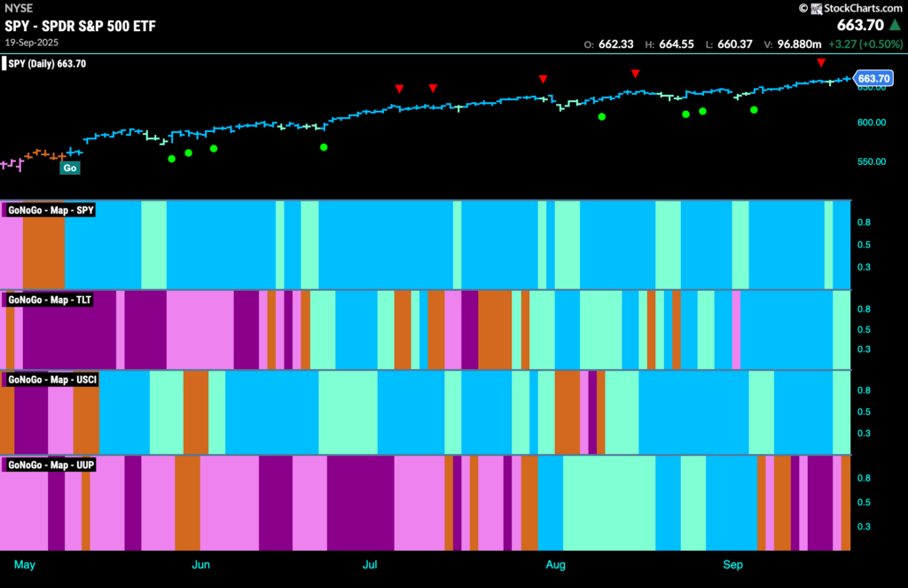Click the green dot in early-mid August

click(x=602, y=116)
